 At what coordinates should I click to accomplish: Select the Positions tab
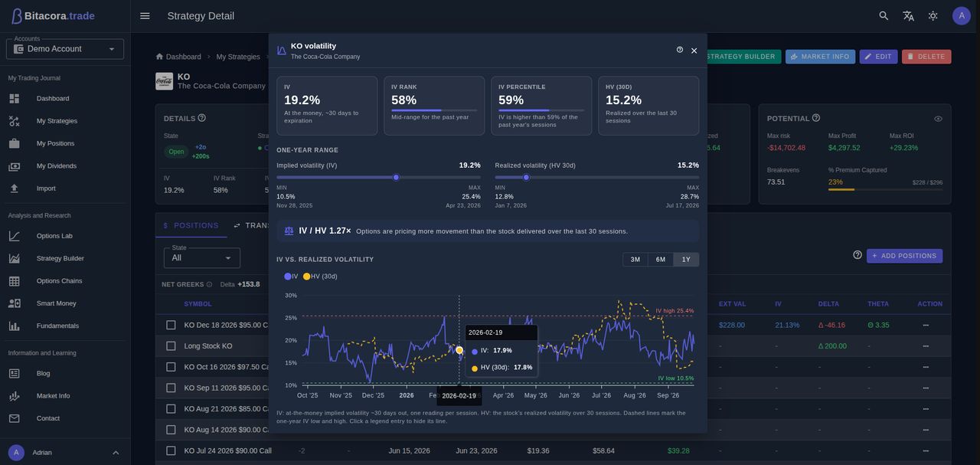pos(191,225)
